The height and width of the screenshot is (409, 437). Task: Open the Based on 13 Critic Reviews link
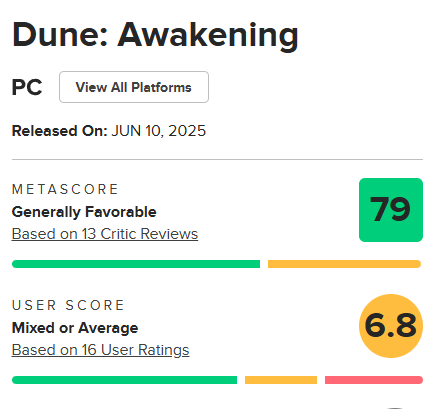105,234
